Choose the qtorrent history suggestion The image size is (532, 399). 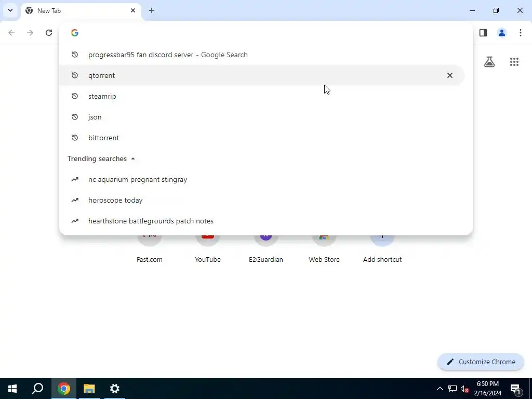tap(262, 75)
